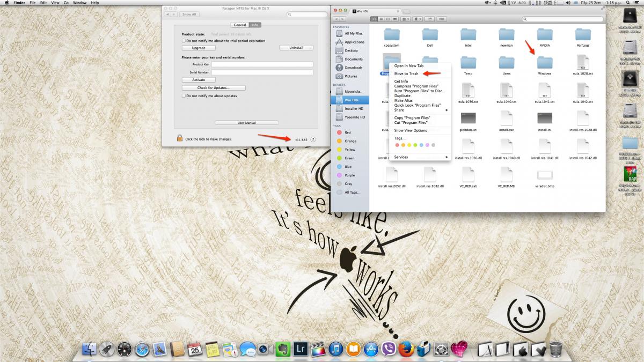The image size is (644, 362).
Task: Open the Dell folder in Finder
Action: coord(430,38)
